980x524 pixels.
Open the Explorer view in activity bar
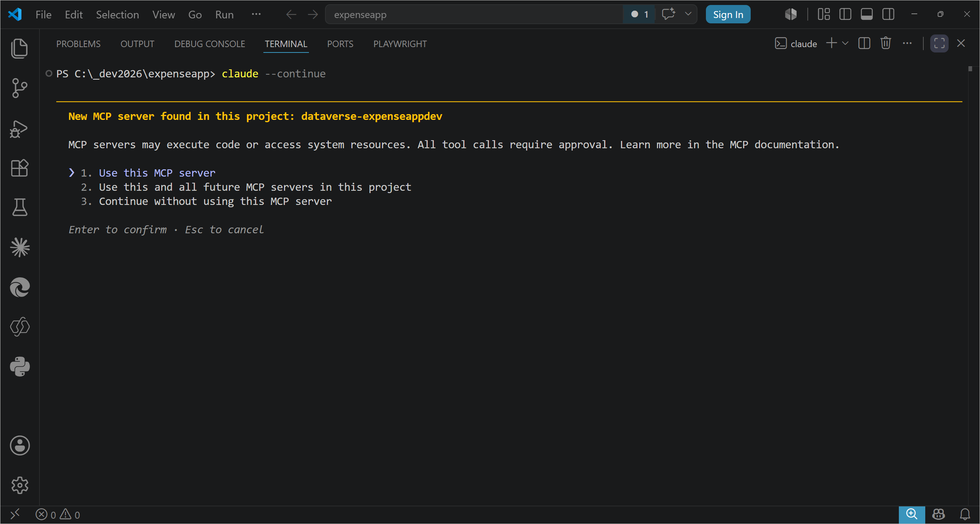[x=20, y=49]
